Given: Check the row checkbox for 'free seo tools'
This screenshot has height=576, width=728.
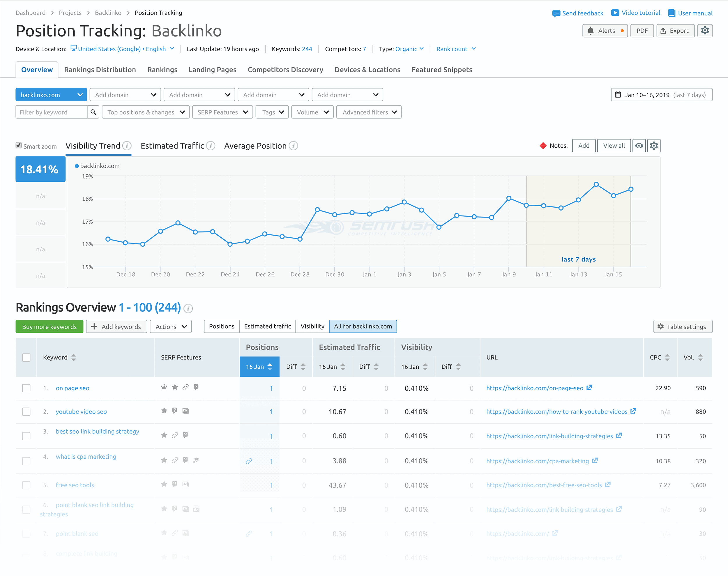Looking at the screenshot, I should pyautogui.click(x=26, y=485).
